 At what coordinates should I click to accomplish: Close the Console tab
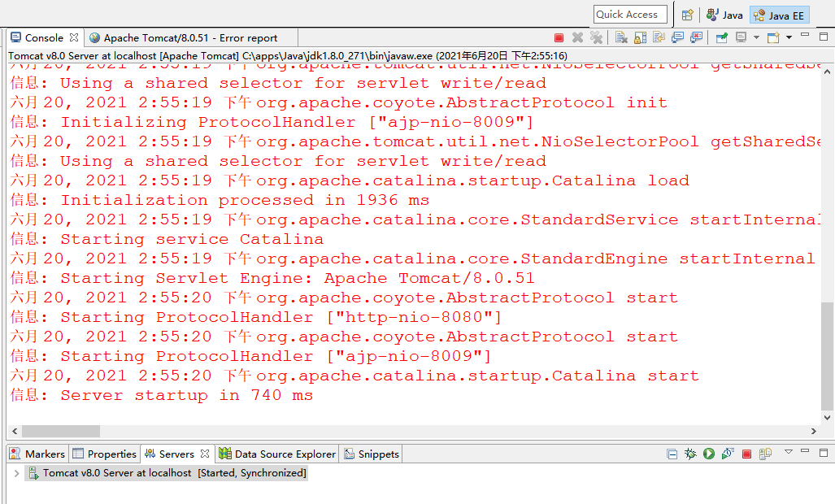(x=74, y=37)
